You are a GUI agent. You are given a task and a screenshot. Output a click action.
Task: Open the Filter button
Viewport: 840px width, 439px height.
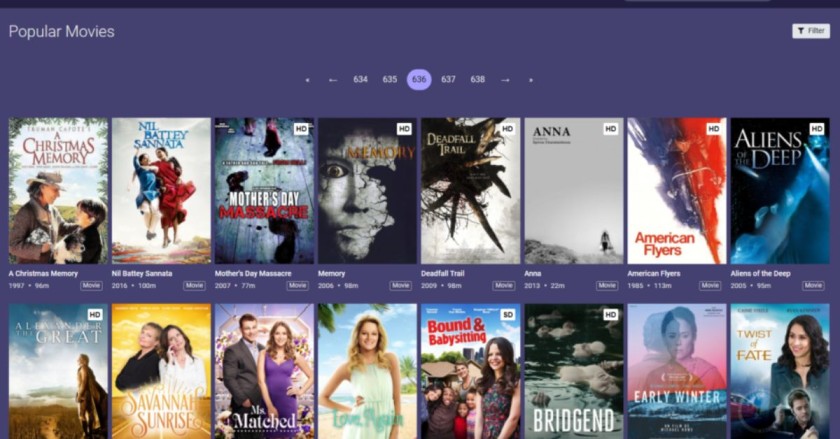[x=810, y=31]
